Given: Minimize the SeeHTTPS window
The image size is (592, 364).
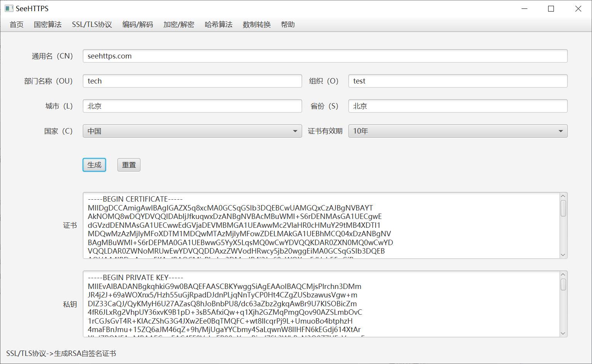Looking at the screenshot, I should tap(524, 8).
